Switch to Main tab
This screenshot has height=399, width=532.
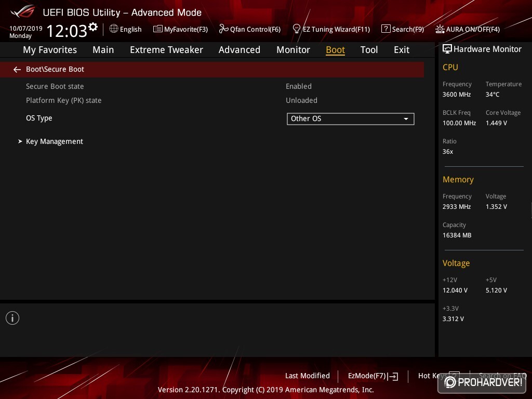103,50
